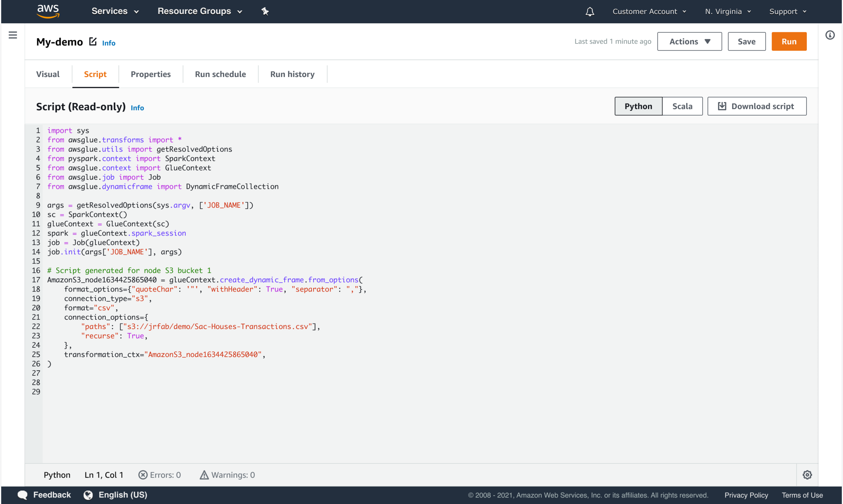The width and height of the screenshot is (843, 504).
Task: Open the notifications bell
Action: tap(590, 11)
